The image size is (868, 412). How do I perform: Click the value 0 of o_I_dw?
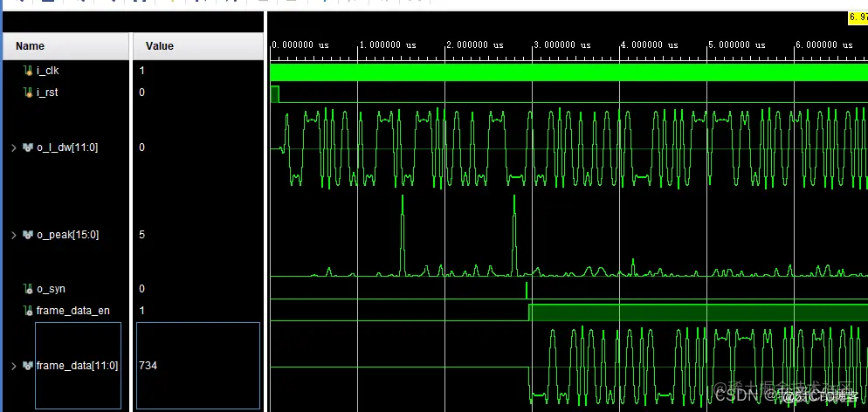141,148
